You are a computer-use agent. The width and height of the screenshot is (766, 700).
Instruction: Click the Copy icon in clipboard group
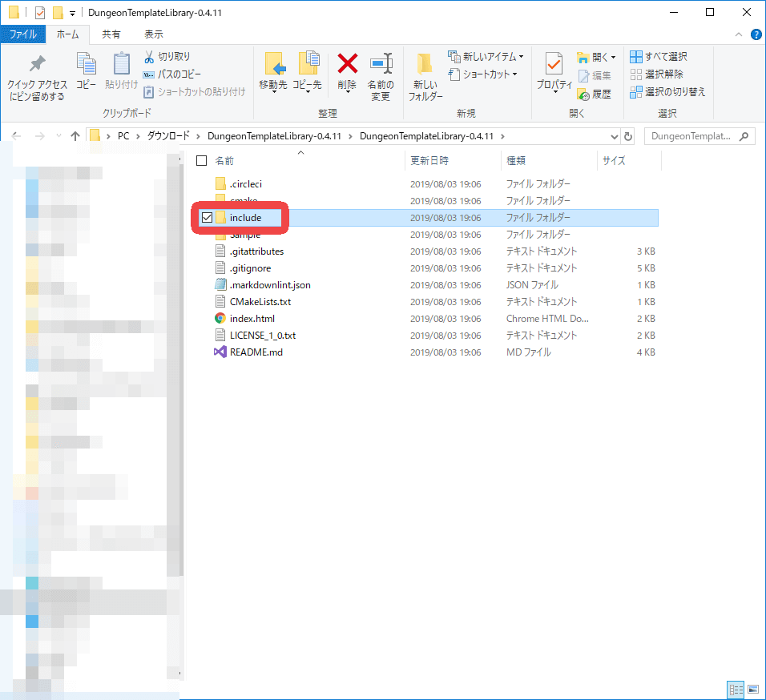tap(86, 64)
